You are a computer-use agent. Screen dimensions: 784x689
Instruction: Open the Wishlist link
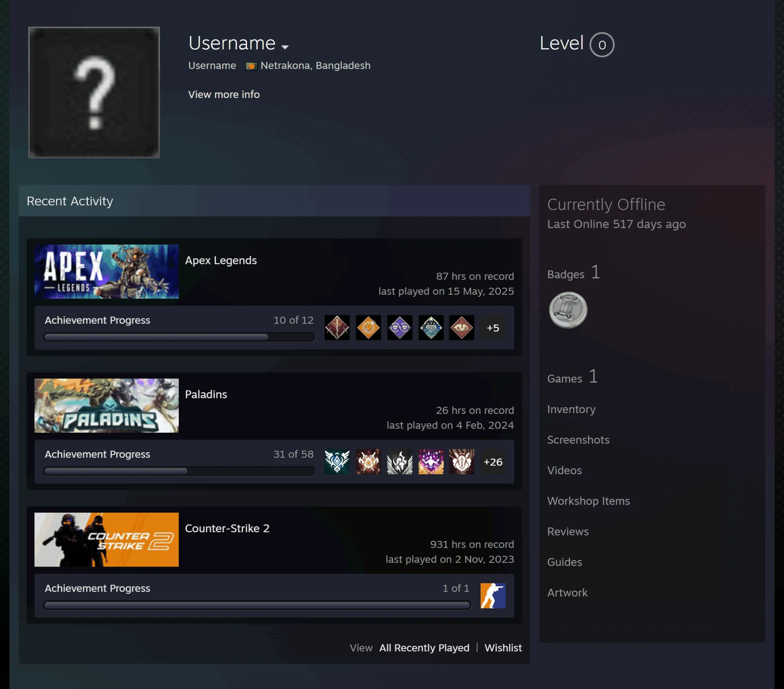click(503, 648)
